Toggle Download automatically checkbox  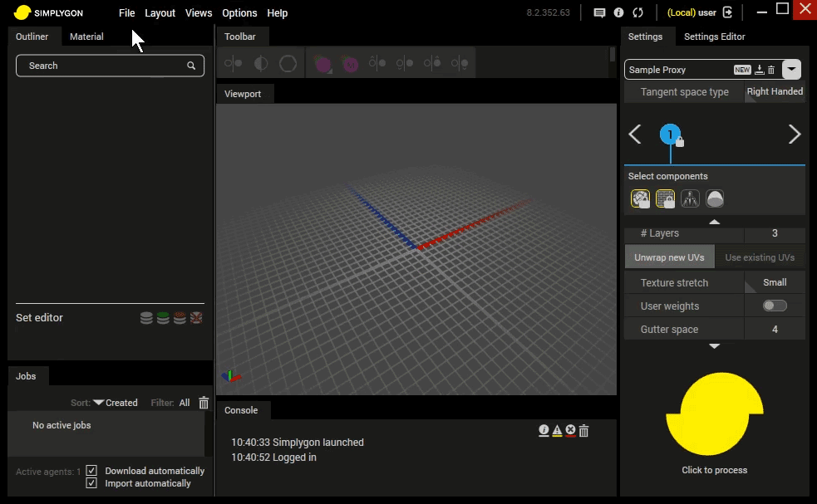pos(91,471)
